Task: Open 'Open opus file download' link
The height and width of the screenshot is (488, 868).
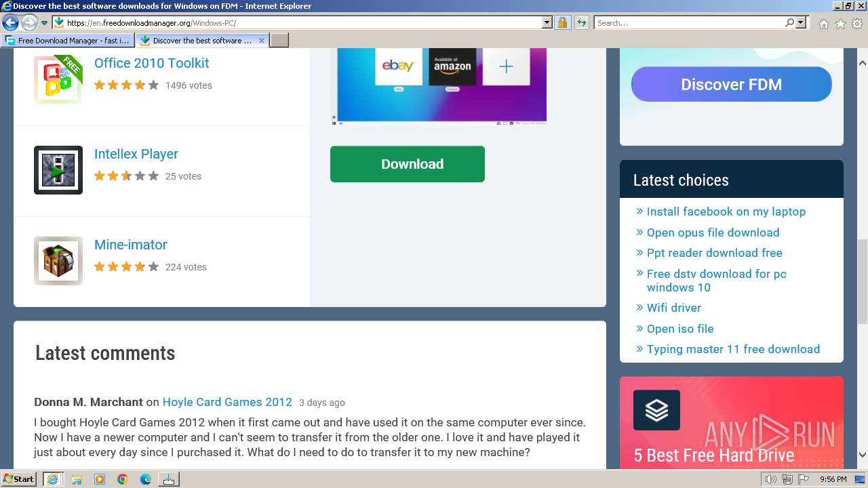Action: tap(713, 232)
